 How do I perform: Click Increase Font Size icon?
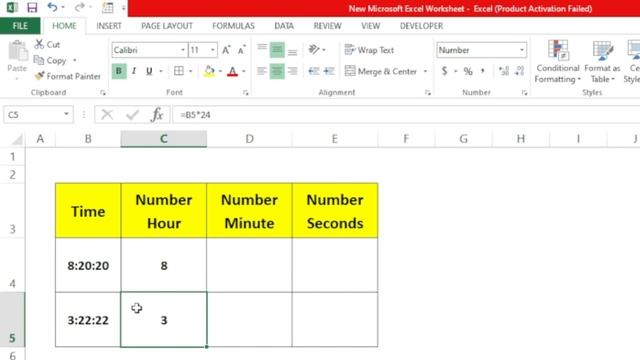[x=226, y=50]
